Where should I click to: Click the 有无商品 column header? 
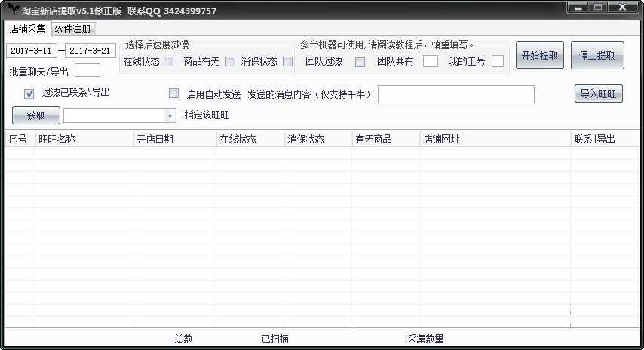(x=386, y=139)
